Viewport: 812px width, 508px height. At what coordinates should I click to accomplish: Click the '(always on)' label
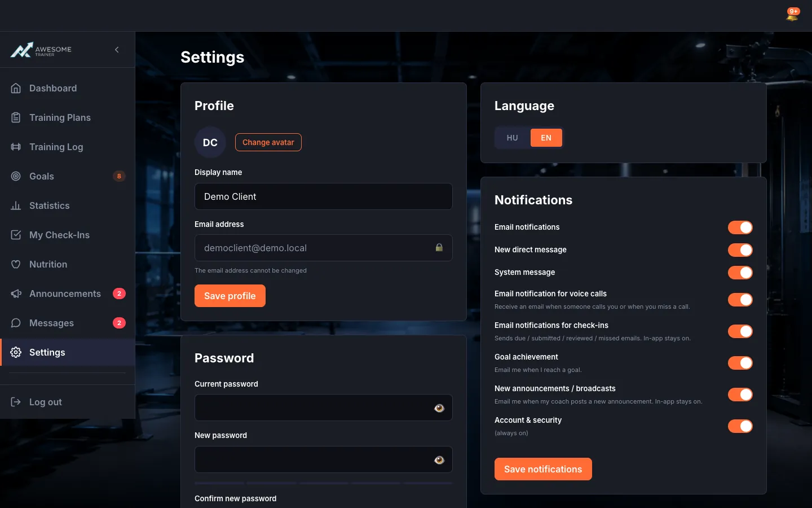pyautogui.click(x=511, y=433)
